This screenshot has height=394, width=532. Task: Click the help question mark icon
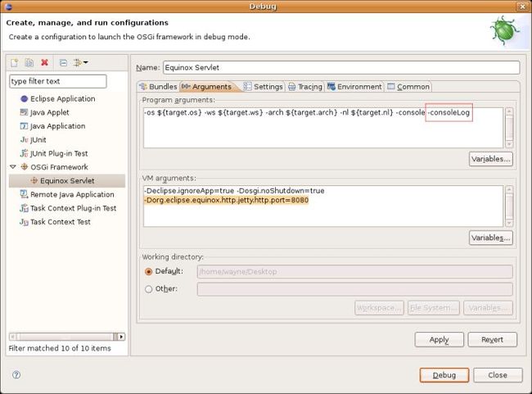[x=16, y=374]
